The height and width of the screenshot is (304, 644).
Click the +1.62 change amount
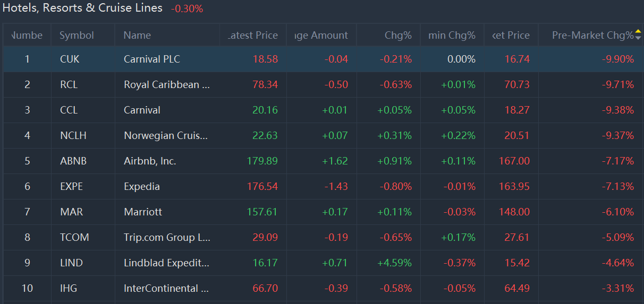point(335,161)
